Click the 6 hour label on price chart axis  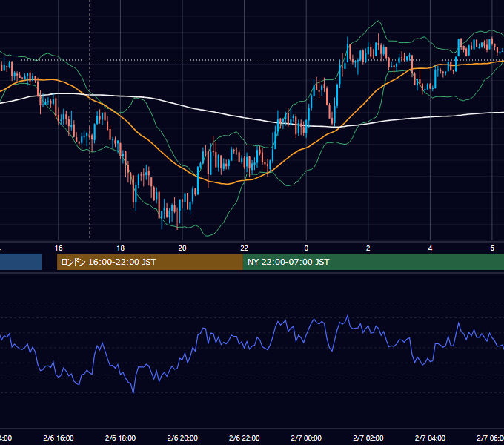click(x=492, y=248)
